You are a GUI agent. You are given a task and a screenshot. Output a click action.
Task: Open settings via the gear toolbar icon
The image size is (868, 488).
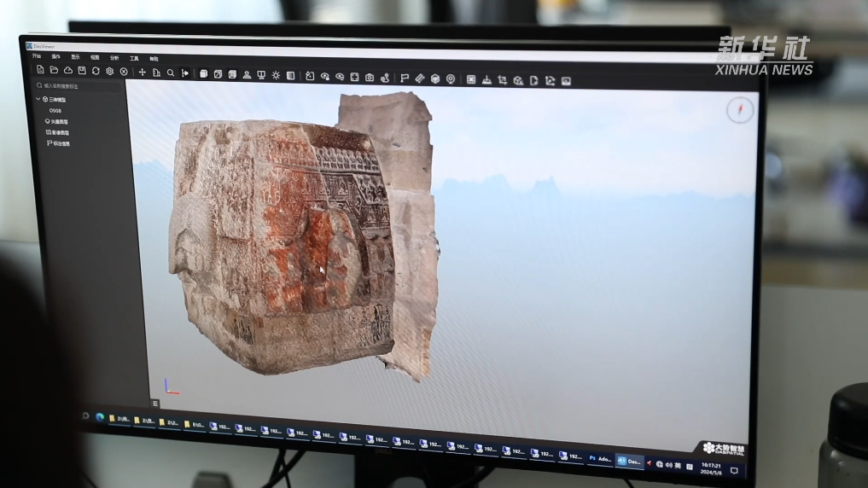pyautogui.click(x=109, y=72)
